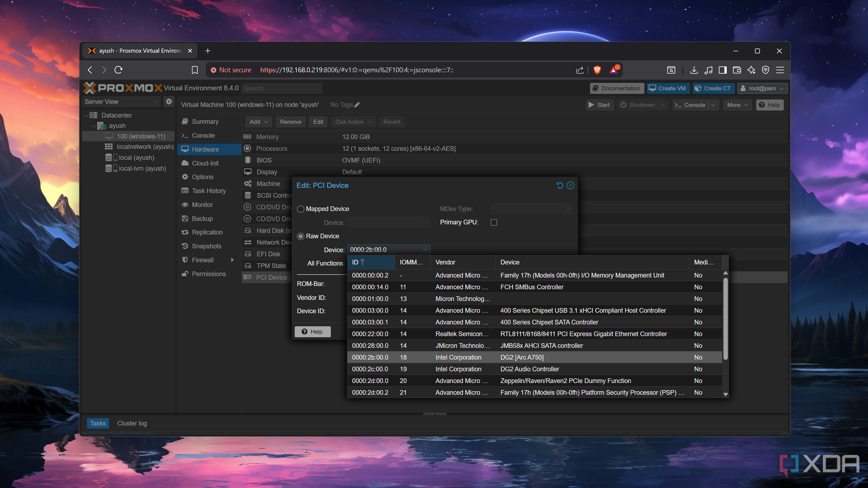Click the Start VM button
The image size is (868, 488).
[x=599, y=105]
